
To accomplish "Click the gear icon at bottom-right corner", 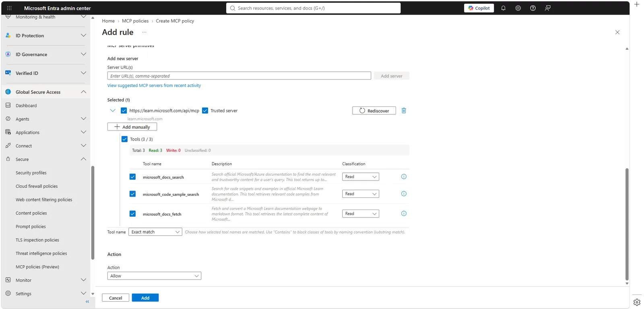I will tap(637, 302).
